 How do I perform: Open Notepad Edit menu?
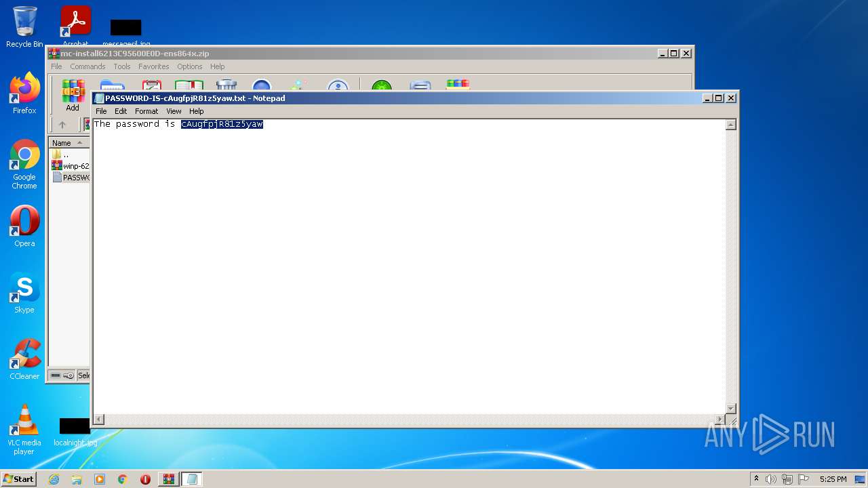[x=121, y=111]
